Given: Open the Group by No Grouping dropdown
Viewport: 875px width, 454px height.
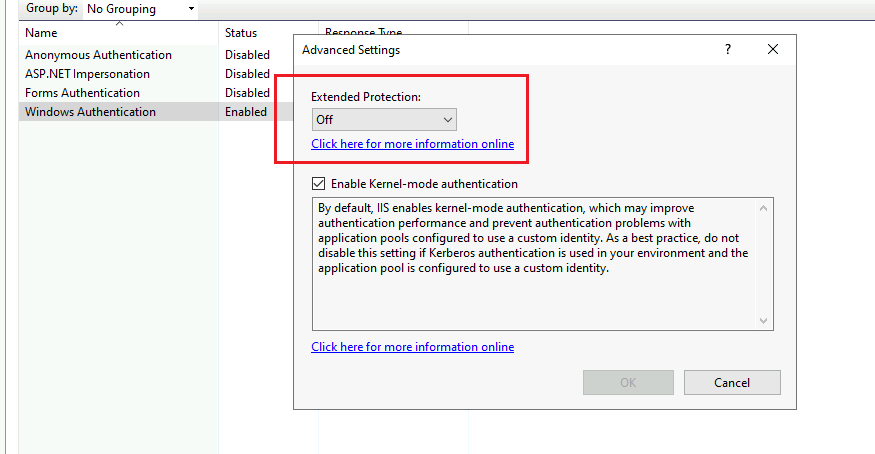Looking at the screenshot, I should pyautogui.click(x=141, y=9).
